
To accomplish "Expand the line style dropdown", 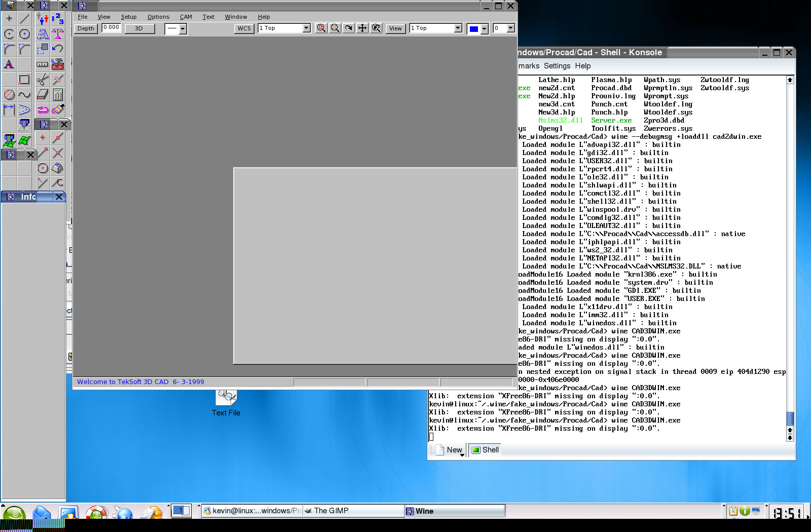I will point(183,29).
